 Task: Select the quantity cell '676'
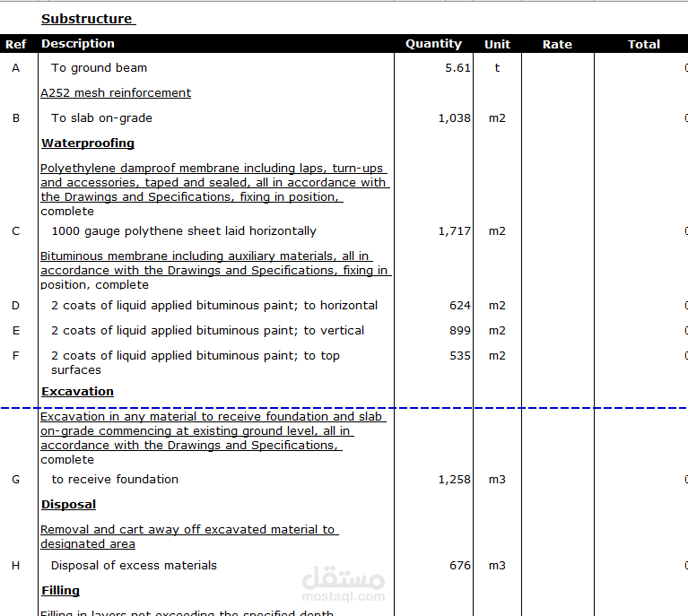(460, 565)
